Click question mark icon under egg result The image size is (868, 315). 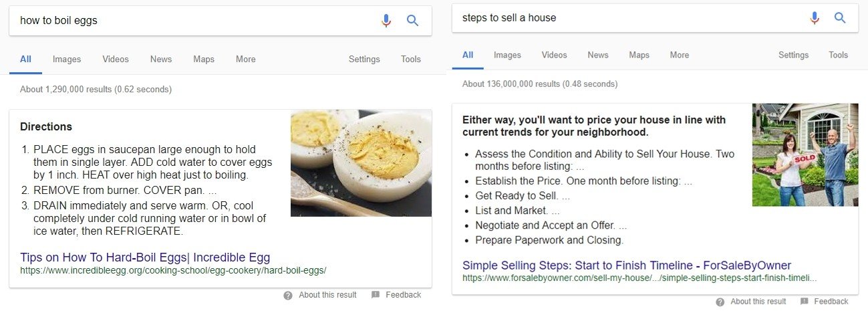tap(288, 295)
